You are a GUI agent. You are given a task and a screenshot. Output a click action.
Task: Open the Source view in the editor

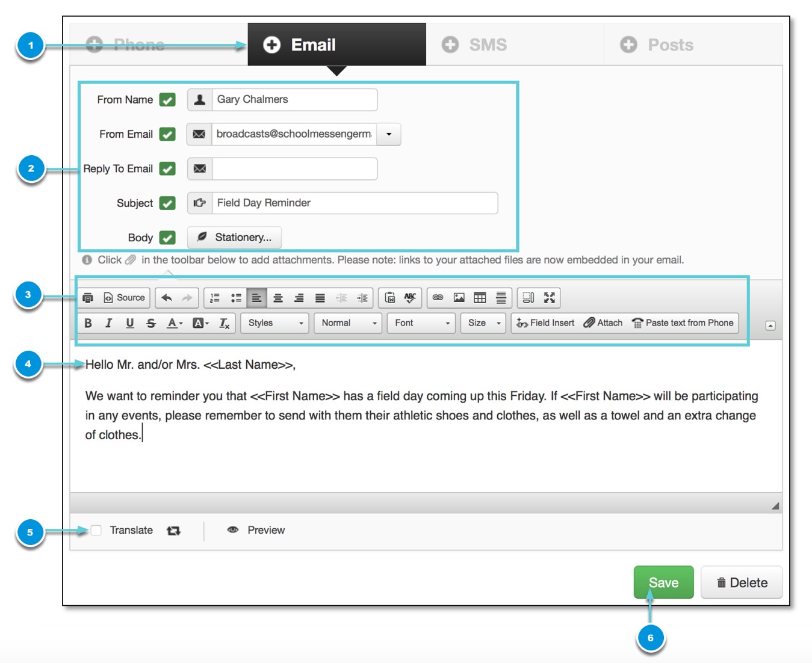pos(123,297)
